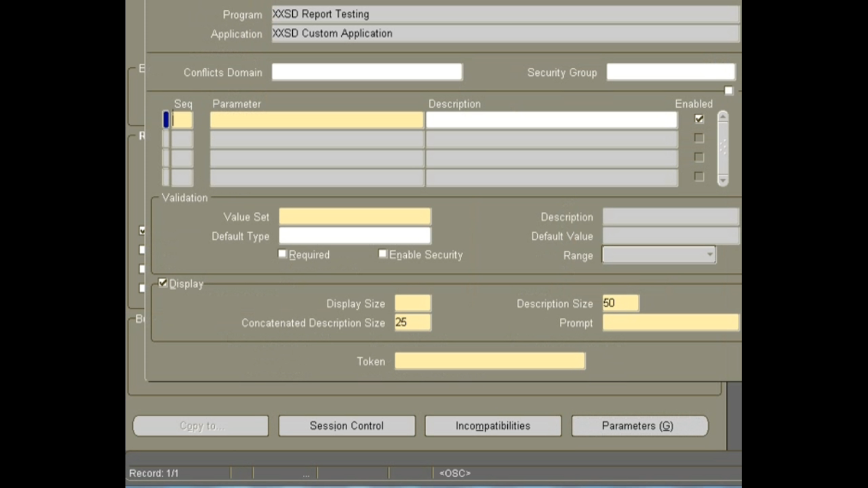Click the Parameters (G) button

coord(640,426)
